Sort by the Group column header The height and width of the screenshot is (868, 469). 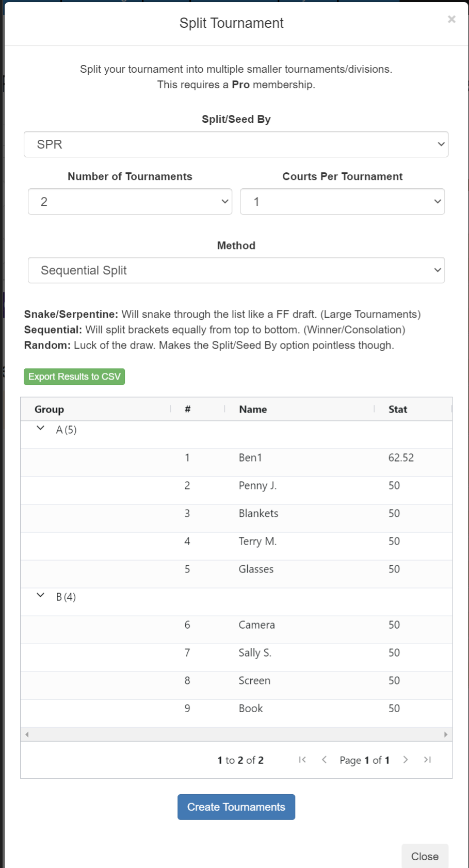[50, 410]
